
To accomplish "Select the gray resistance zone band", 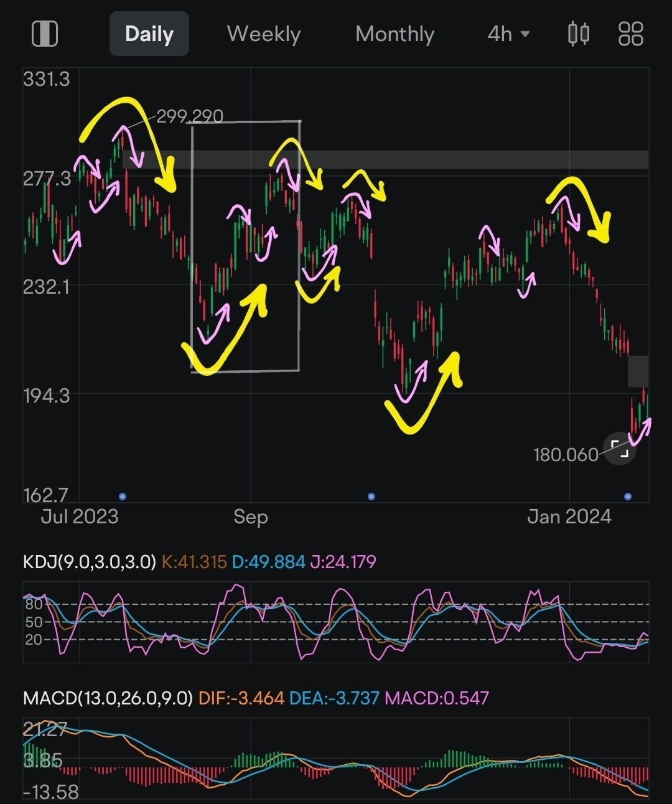I will click(x=386, y=159).
